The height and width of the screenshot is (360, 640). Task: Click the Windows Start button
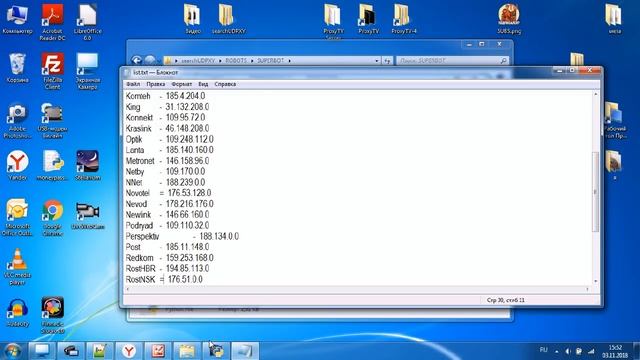coord(13,351)
